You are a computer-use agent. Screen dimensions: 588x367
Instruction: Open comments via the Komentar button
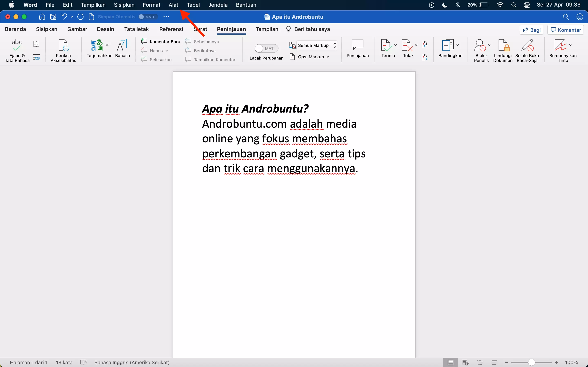pos(565,30)
